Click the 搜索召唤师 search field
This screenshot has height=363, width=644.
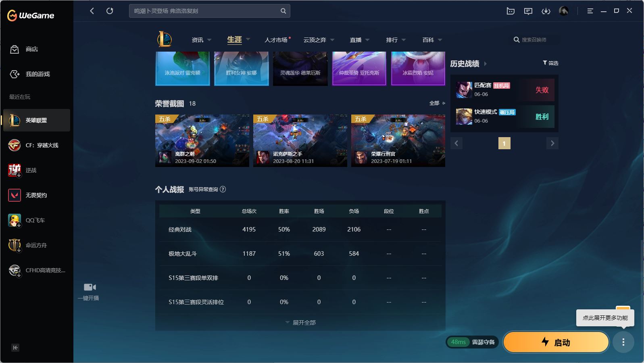(535, 40)
